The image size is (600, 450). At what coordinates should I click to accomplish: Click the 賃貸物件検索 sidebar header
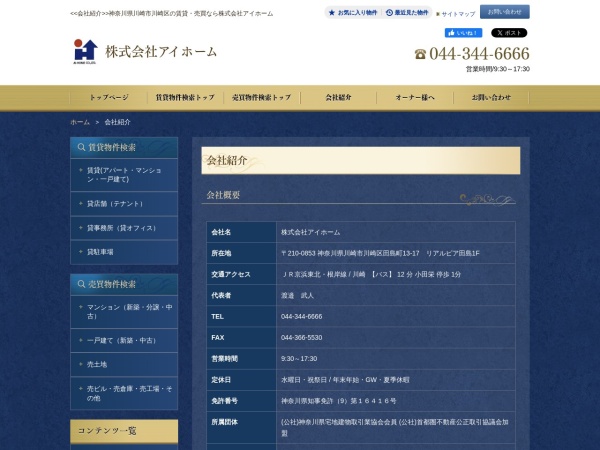pyautogui.click(x=124, y=148)
